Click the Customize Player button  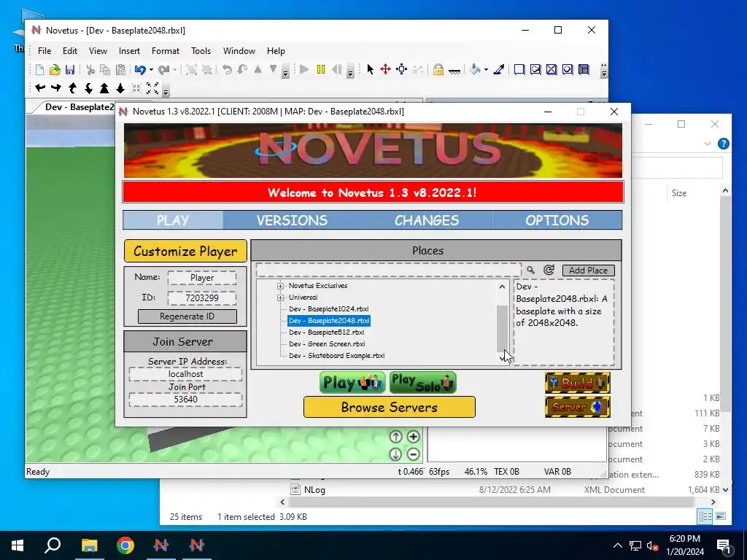(x=185, y=251)
